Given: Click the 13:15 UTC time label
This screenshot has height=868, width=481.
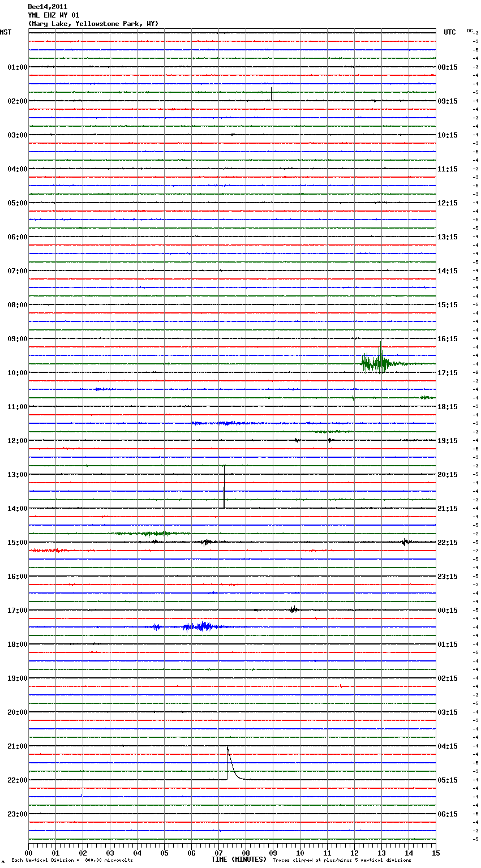Looking at the screenshot, I should point(448,237).
